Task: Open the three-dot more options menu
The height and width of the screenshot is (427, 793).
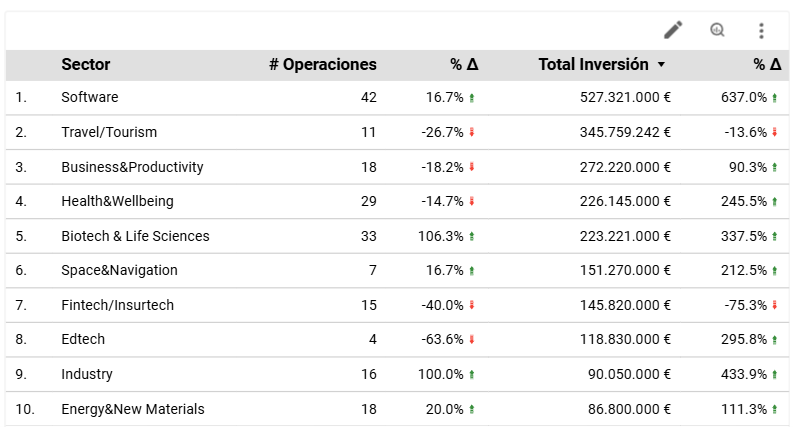Action: click(x=761, y=30)
